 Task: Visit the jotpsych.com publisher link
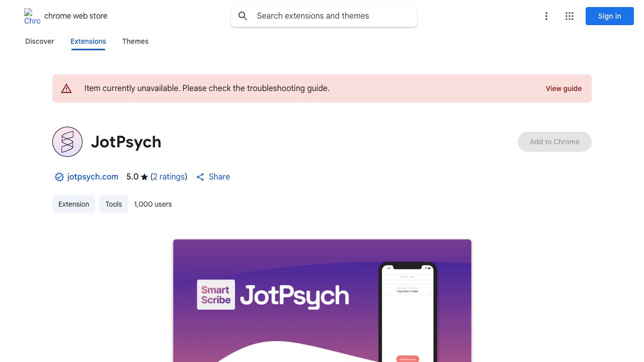pyautogui.click(x=93, y=177)
